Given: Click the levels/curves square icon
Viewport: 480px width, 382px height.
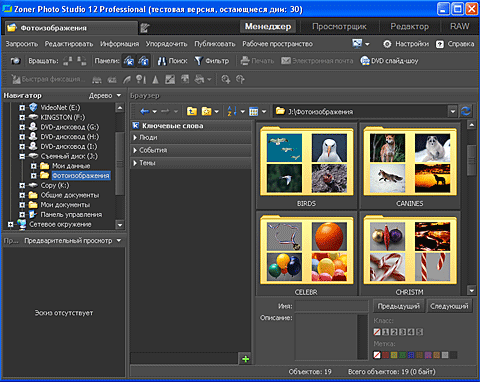Looking at the screenshot, I should click(x=170, y=79).
